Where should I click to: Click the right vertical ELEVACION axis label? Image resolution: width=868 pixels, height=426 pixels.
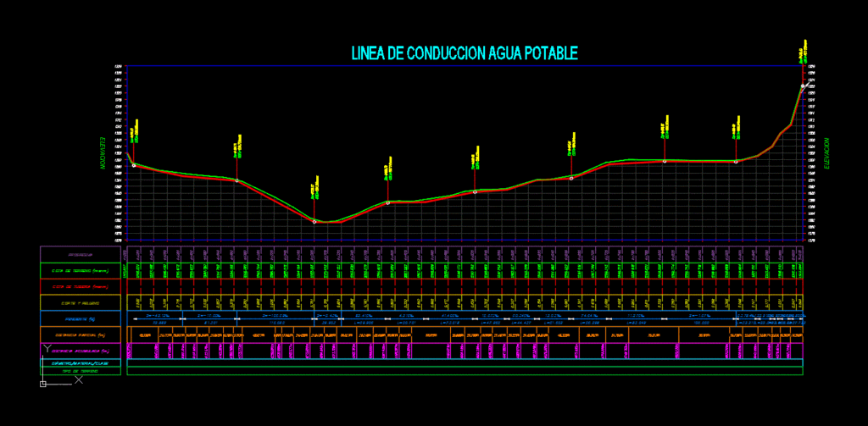tap(826, 153)
